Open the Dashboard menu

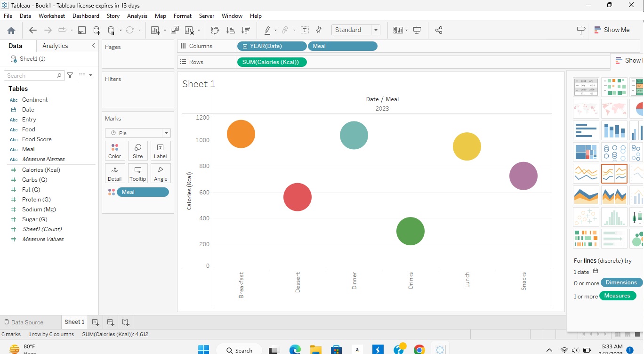86,16
